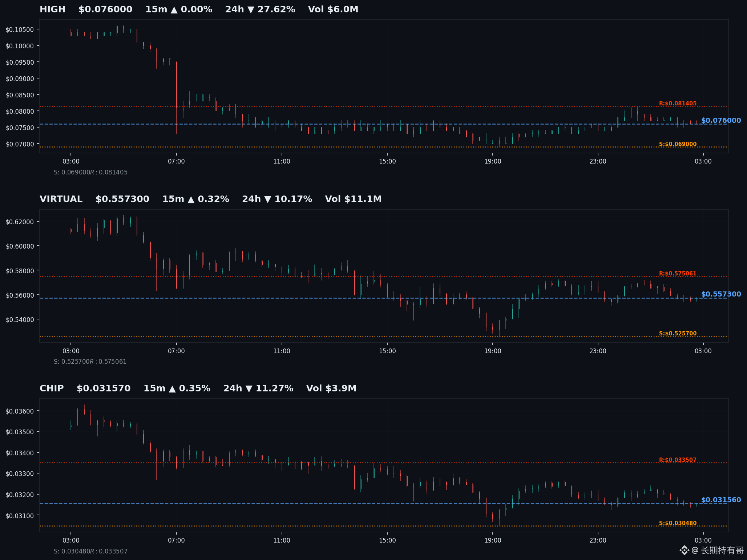
Task: Select the $0.56000 axis label
Action: 20,295
